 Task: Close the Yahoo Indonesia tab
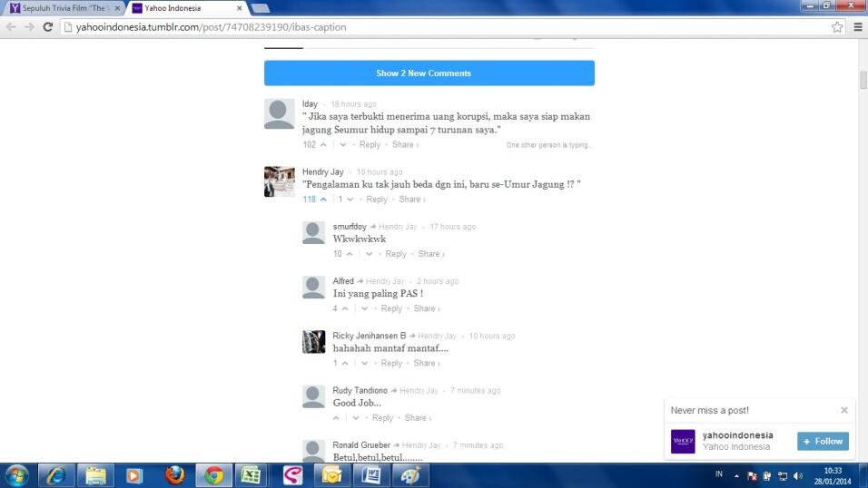coord(239,8)
